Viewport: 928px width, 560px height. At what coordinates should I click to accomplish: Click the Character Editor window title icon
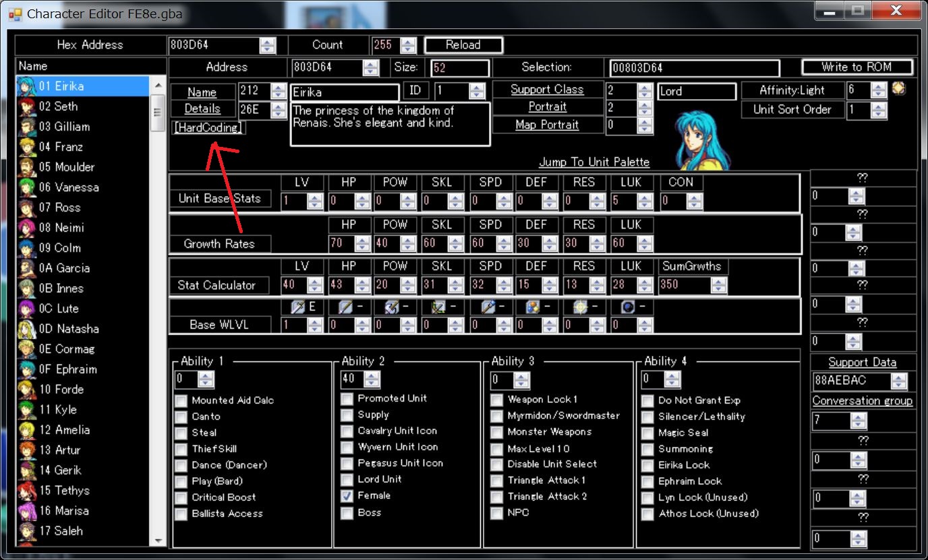pos(15,14)
